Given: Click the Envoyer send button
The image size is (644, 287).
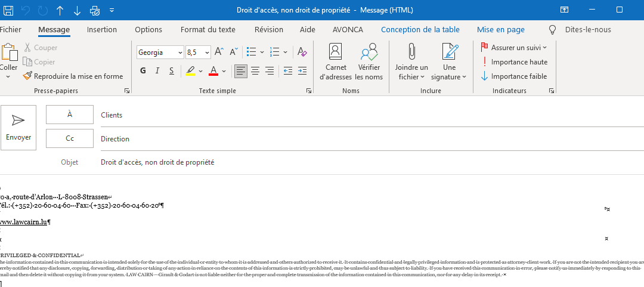Looking at the screenshot, I should [18, 127].
